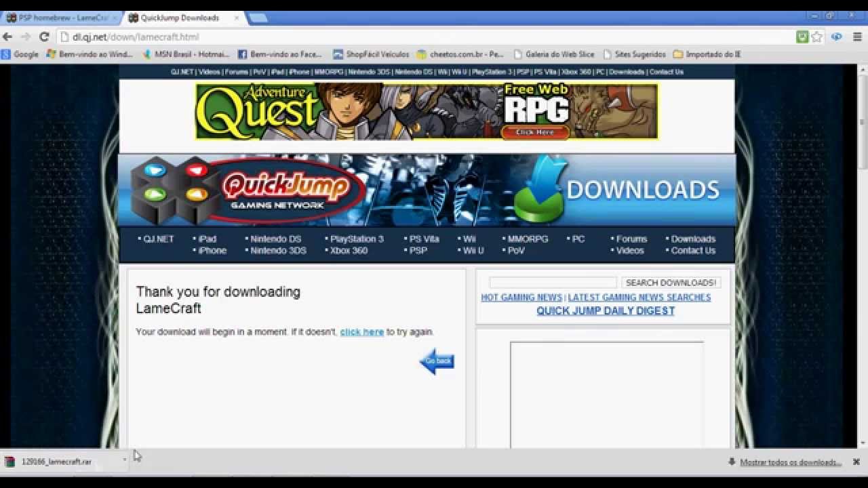
Task: Open the Forums menu item
Action: (x=631, y=239)
